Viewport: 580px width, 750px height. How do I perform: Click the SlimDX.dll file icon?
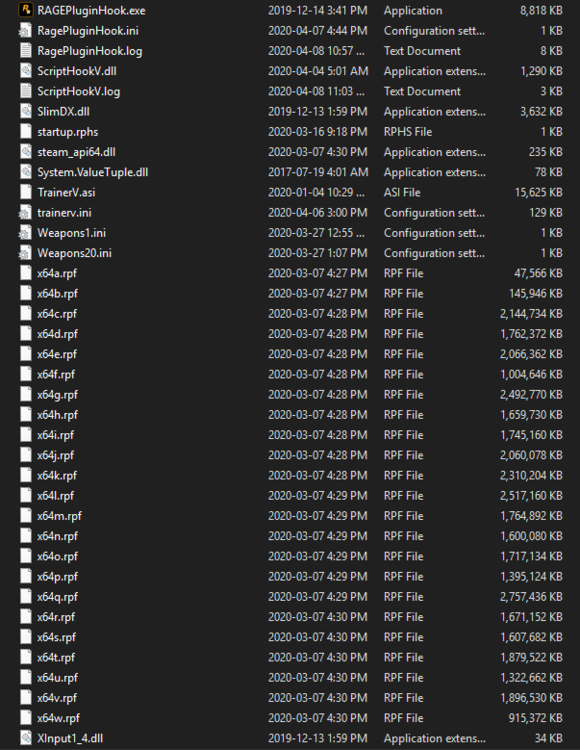coord(26,111)
